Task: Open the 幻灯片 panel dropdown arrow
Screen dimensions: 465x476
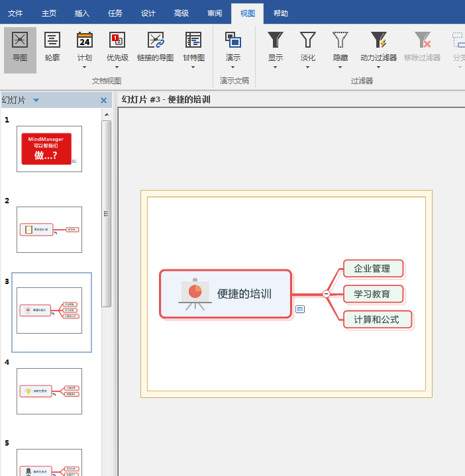Action: (x=36, y=101)
